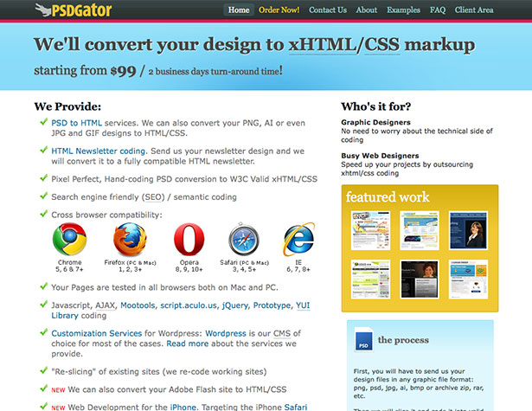Click the Safari compass icon
532x411 pixels.
[x=244, y=239]
